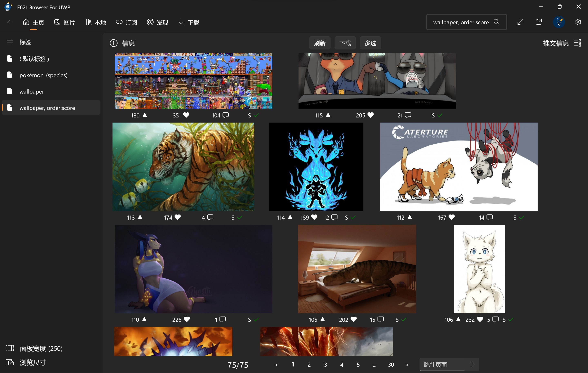Viewport: 588px width, 373px height.
Task: Open the 浏览尺寸 option
Action: tap(33, 362)
